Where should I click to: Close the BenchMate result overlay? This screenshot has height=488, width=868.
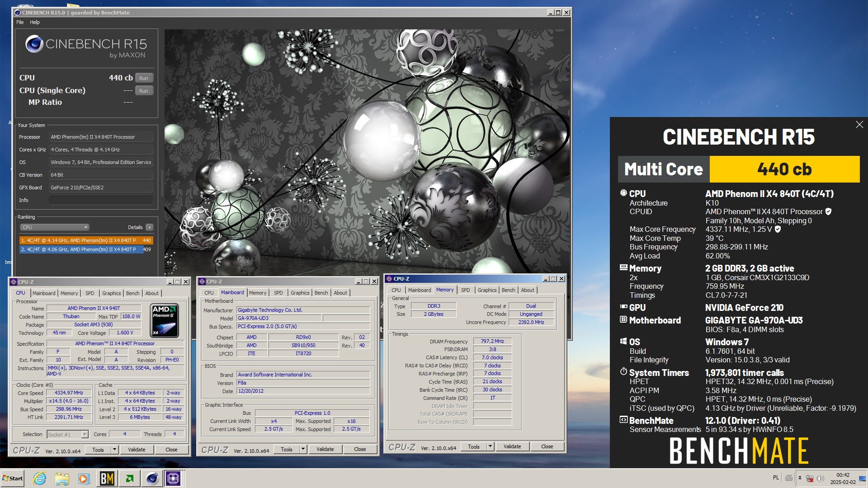pyautogui.click(x=859, y=125)
